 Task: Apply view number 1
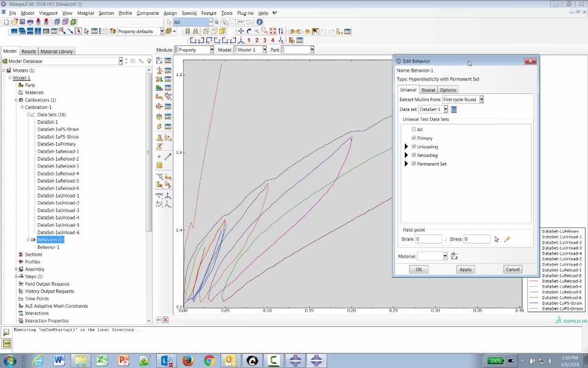[249, 40]
